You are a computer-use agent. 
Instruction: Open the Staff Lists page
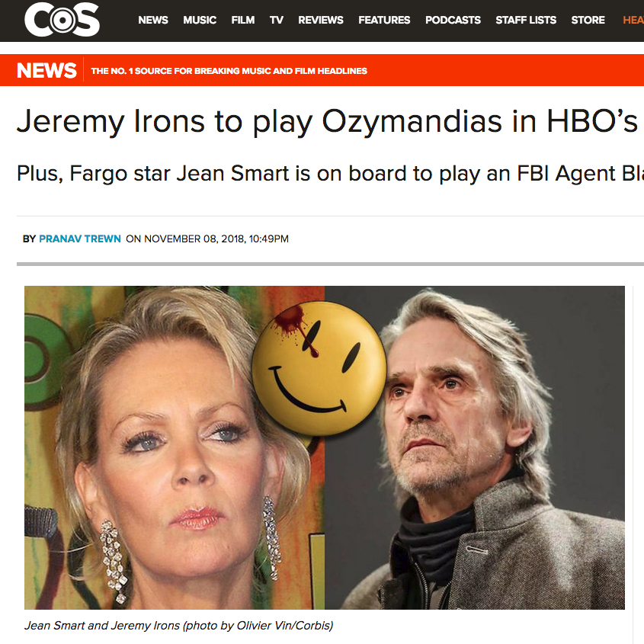526,20
